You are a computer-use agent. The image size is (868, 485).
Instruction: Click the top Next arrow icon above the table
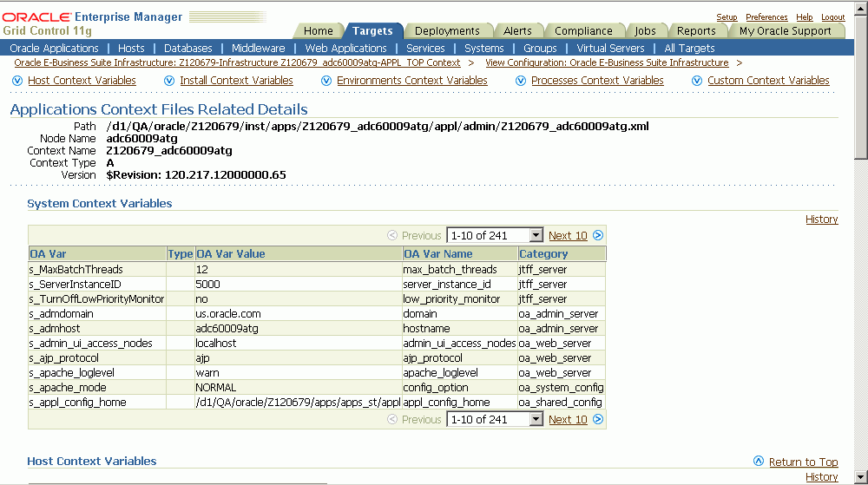point(598,235)
